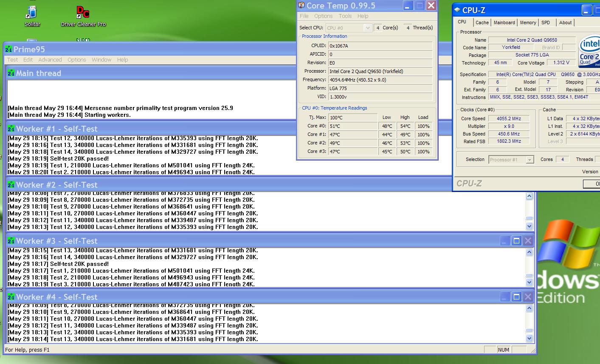Click the Bus Speed value 450.6 MHz
The image size is (600, 364).
(509, 134)
